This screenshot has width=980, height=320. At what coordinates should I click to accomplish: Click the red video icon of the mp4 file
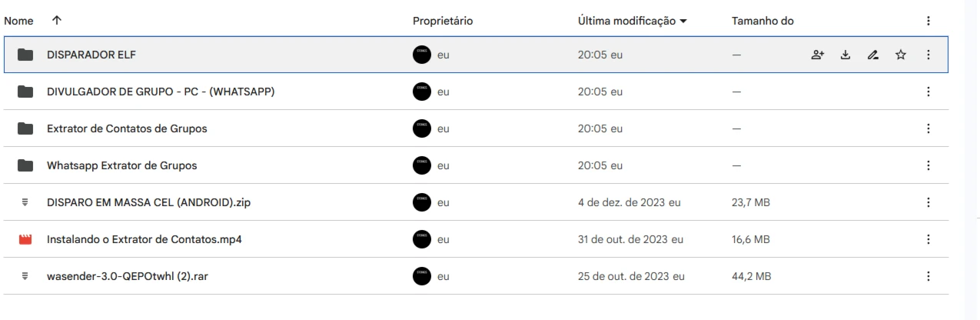(x=26, y=239)
